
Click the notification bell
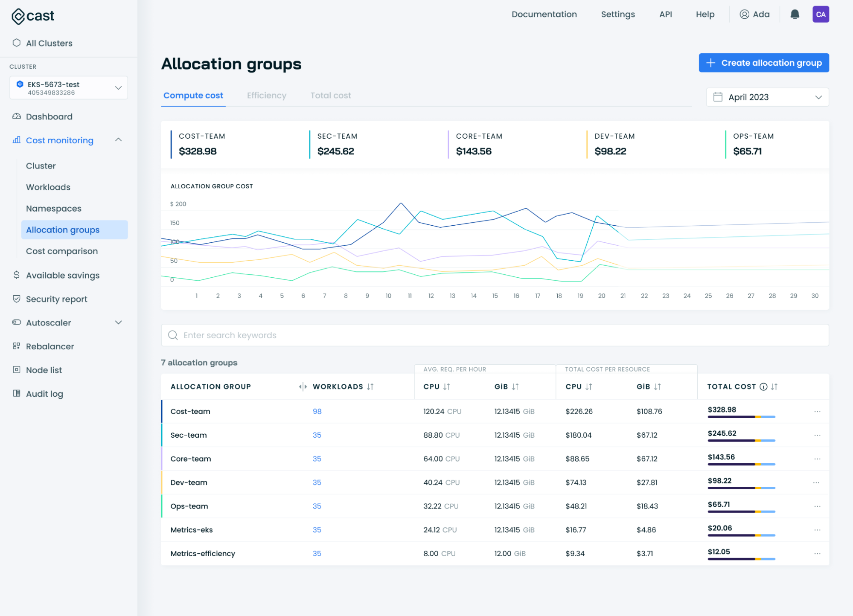point(795,14)
